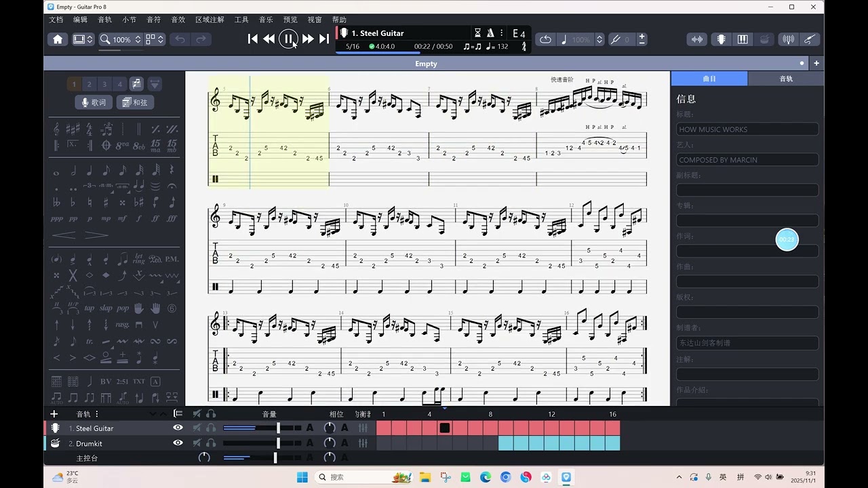Viewport: 868px width, 488px height.
Task: Open Drumkit equalizer icon
Action: click(363, 443)
